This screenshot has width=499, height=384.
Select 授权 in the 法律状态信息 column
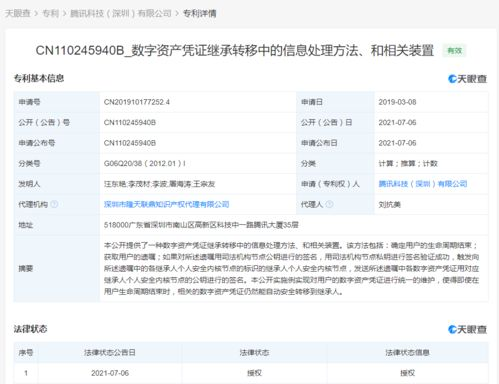[407, 373]
